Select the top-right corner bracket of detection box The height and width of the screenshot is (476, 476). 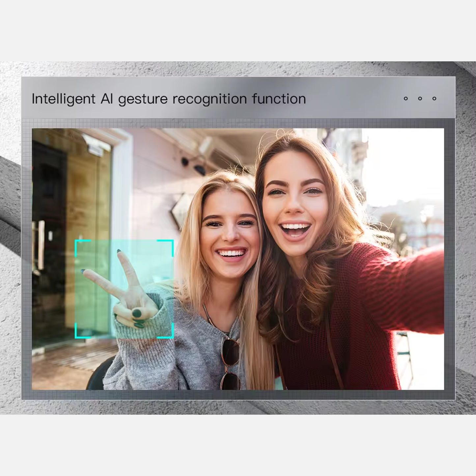pyautogui.click(x=169, y=243)
